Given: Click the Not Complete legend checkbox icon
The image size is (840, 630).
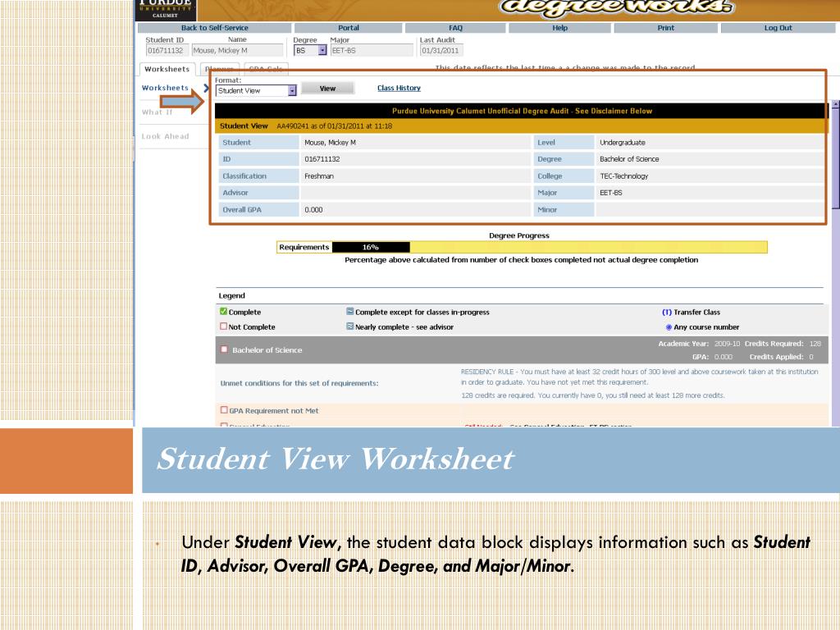Looking at the screenshot, I should [223, 326].
